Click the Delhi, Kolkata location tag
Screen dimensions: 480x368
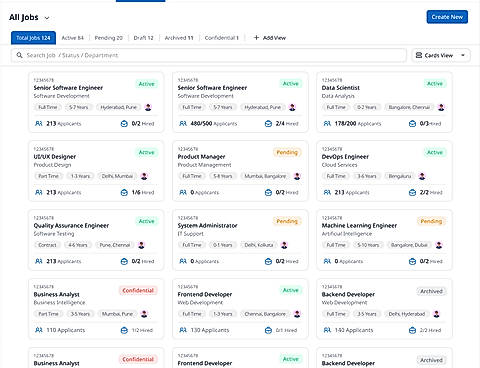(259, 245)
